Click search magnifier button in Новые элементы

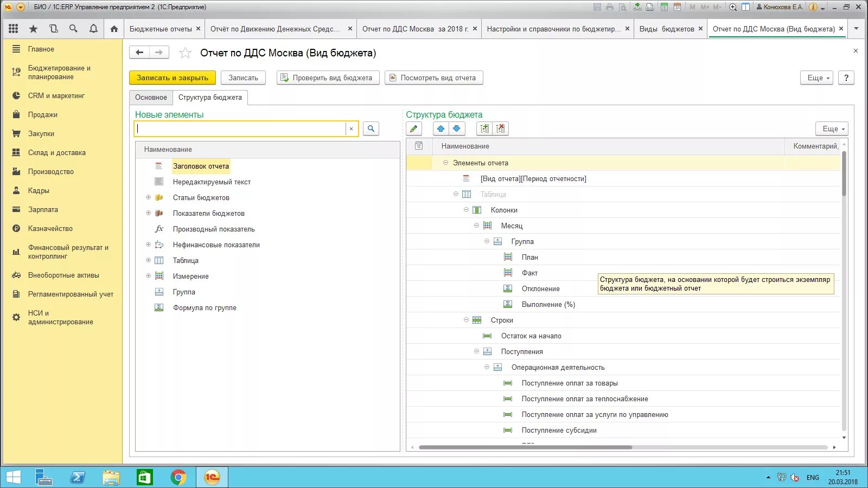tap(371, 129)
